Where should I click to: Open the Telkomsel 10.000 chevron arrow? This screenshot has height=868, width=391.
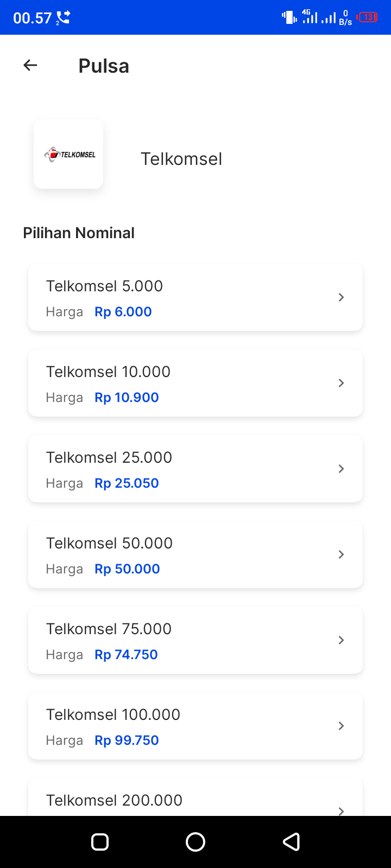pos(341,383)
